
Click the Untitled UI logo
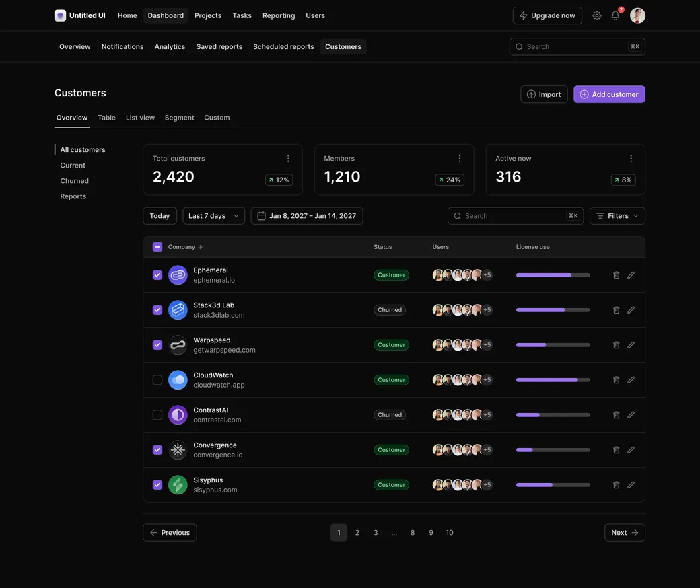80,15
